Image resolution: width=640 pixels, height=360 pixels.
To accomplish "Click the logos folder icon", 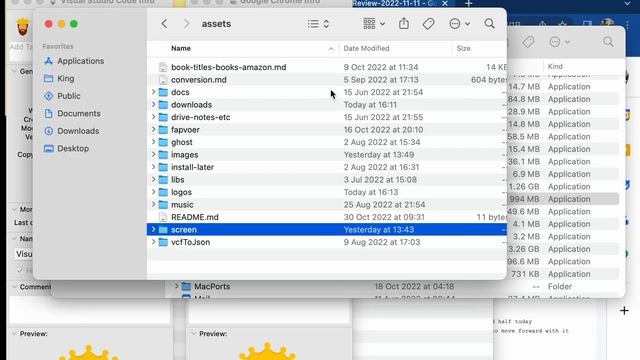I will point(163,192).
